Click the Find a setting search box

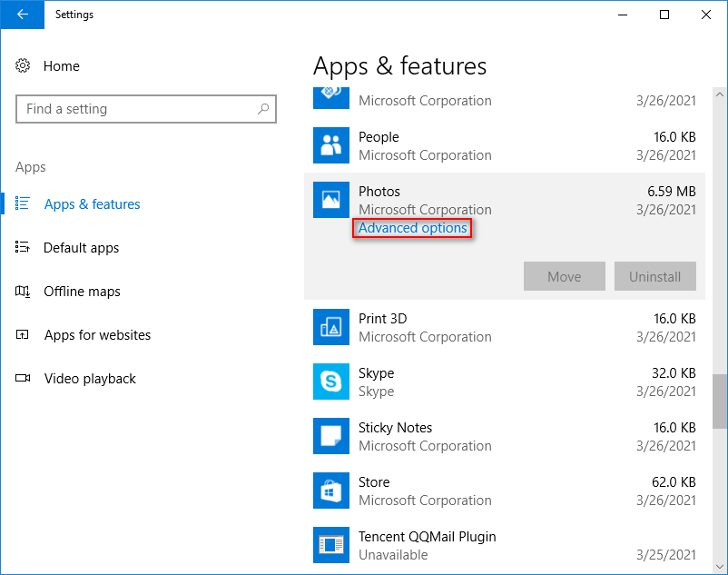coord(136,109)
